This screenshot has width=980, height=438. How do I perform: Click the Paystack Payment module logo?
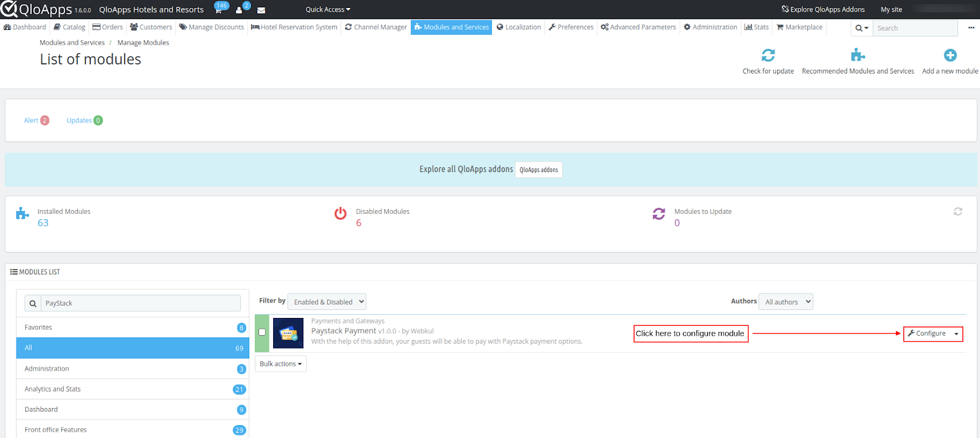point(288,333)
